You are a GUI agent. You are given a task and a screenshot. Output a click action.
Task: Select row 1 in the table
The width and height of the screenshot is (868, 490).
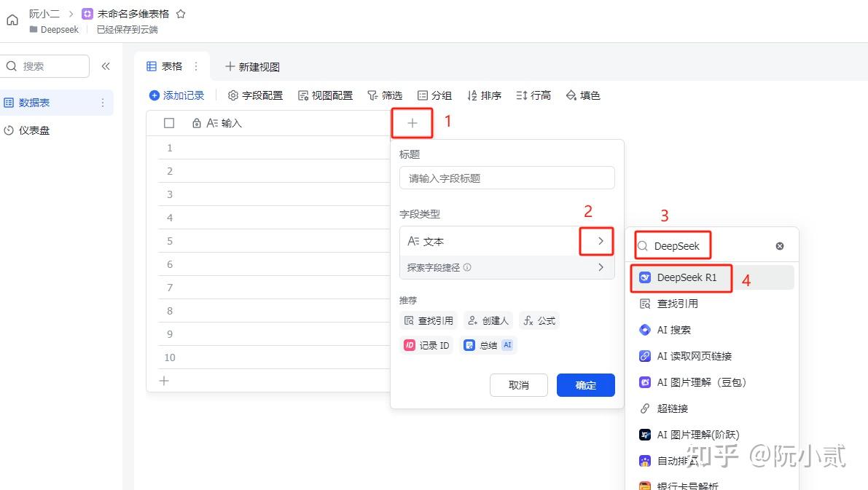pyautogui.click(x=170, y=148)
